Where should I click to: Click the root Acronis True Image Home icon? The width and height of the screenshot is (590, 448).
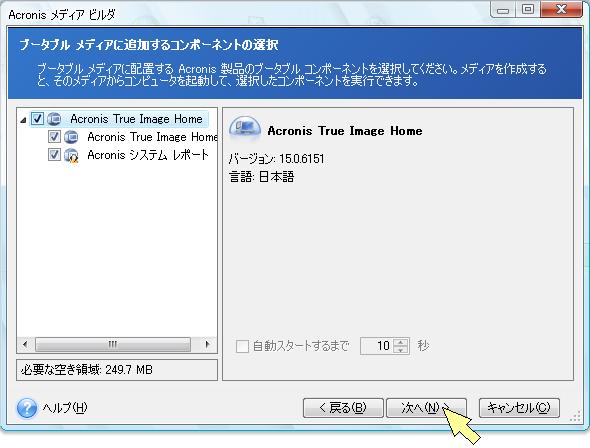[54, 119]
